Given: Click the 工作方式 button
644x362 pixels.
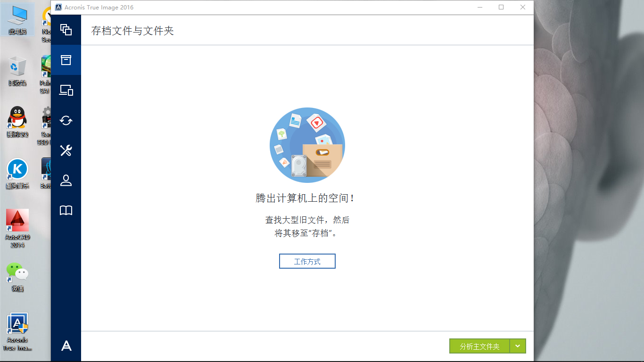Looking at the screenshot, I should [307, 261].
